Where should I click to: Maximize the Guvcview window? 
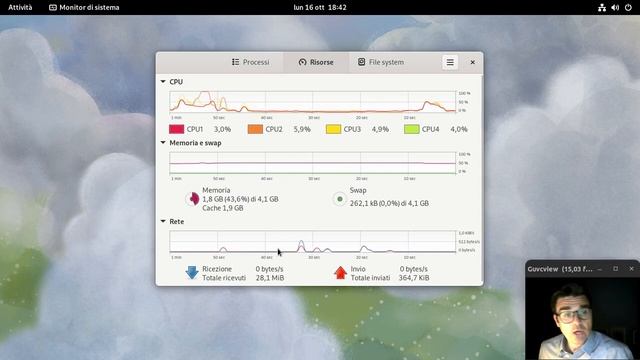point(616,269)
